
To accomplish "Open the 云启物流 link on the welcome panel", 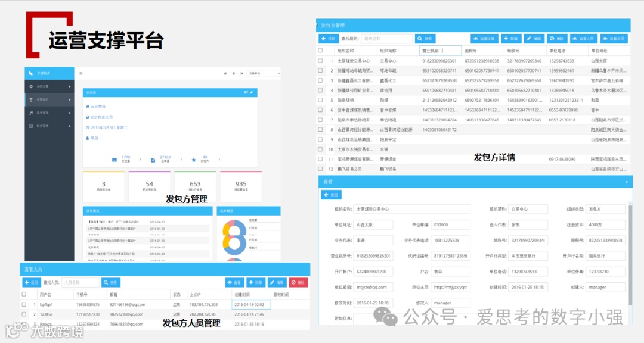I will 97,107.
